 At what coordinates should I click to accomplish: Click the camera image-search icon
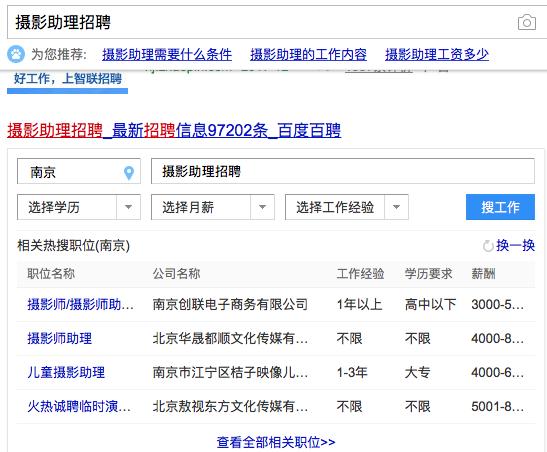point(527,23)
